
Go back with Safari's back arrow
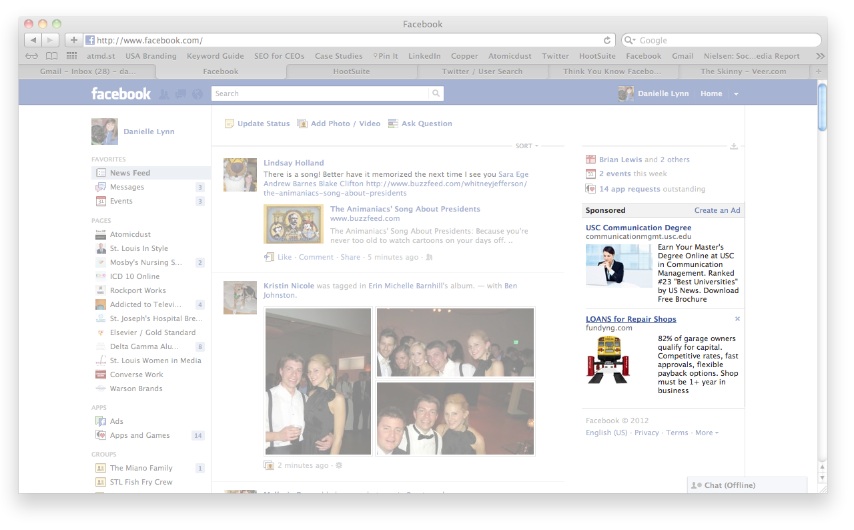34,40
